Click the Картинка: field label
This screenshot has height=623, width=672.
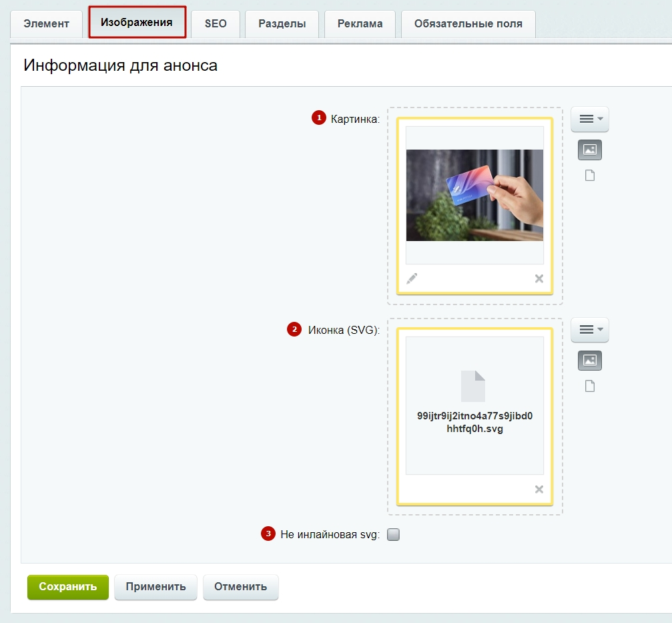[x=355, y=120]
